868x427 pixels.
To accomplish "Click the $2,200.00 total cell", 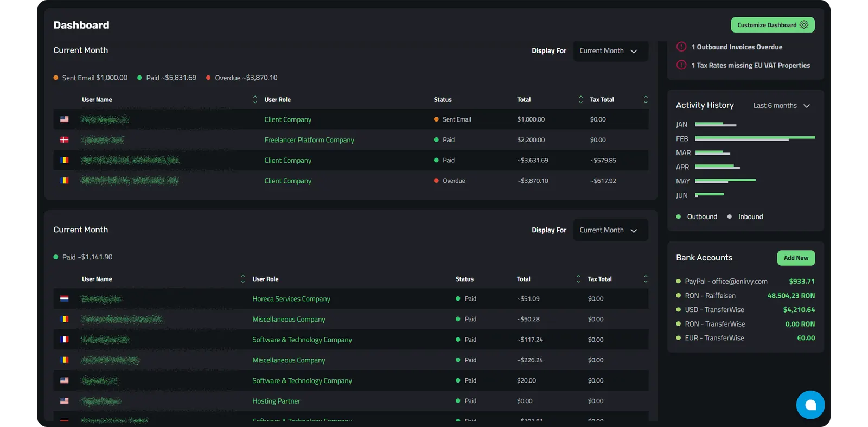I will tap(531, 140).
